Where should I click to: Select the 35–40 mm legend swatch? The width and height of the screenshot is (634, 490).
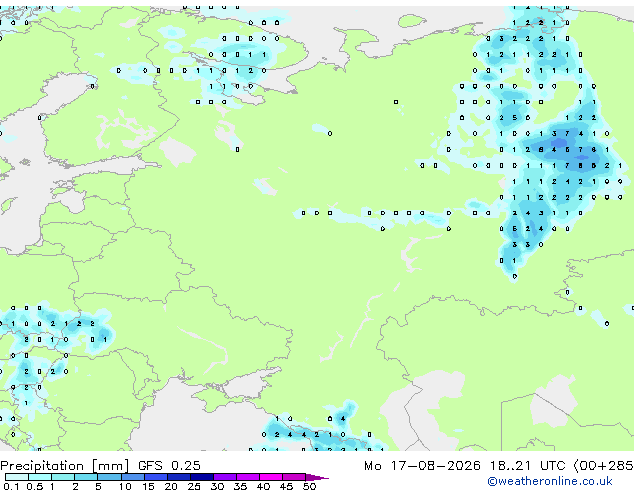coord(247,477)
